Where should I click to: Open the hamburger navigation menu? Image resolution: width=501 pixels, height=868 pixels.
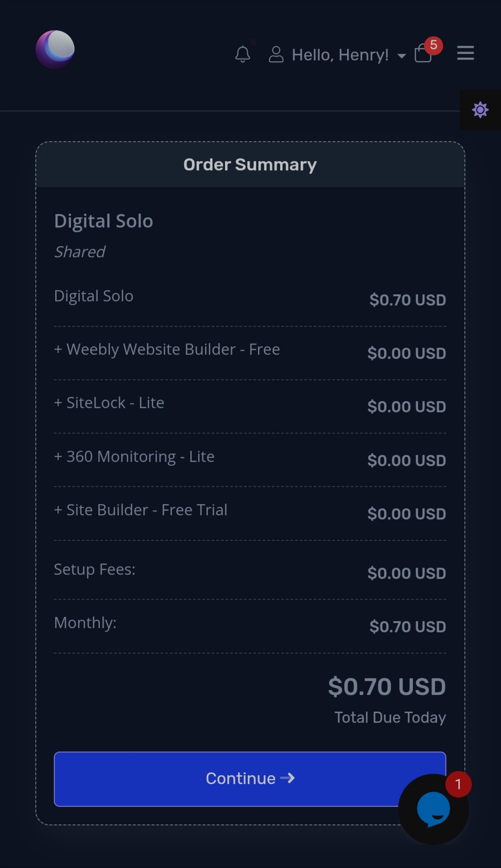pos(465,54)
